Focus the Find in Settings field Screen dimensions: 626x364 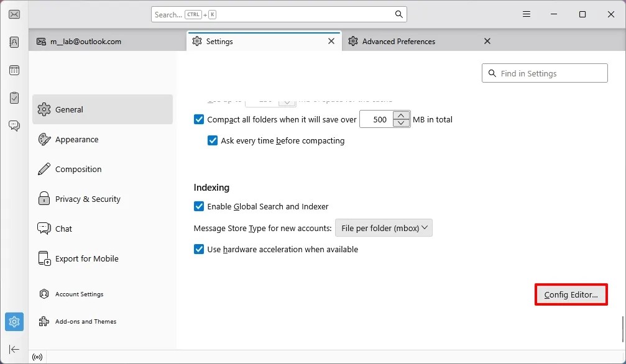click(x=545, y=73)
